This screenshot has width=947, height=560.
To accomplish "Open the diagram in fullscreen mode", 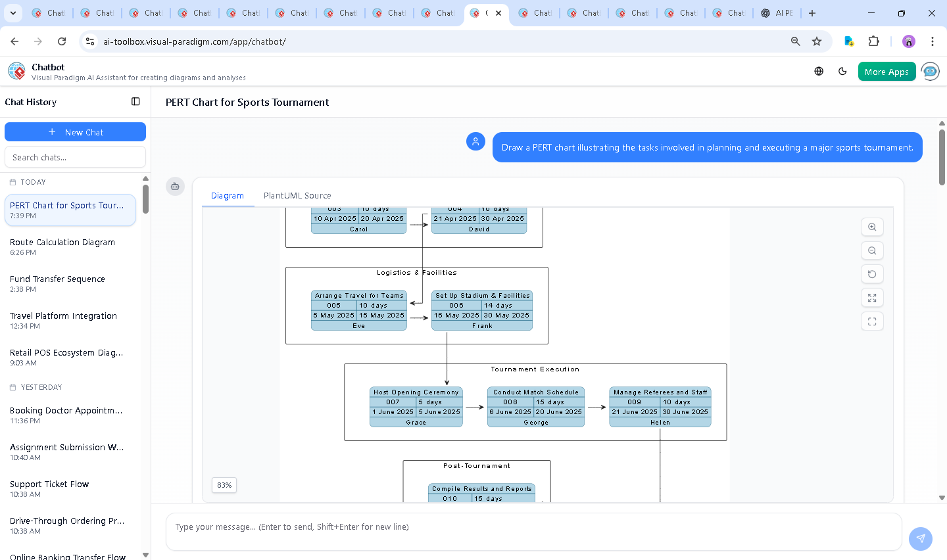I will tap(872, 321).
